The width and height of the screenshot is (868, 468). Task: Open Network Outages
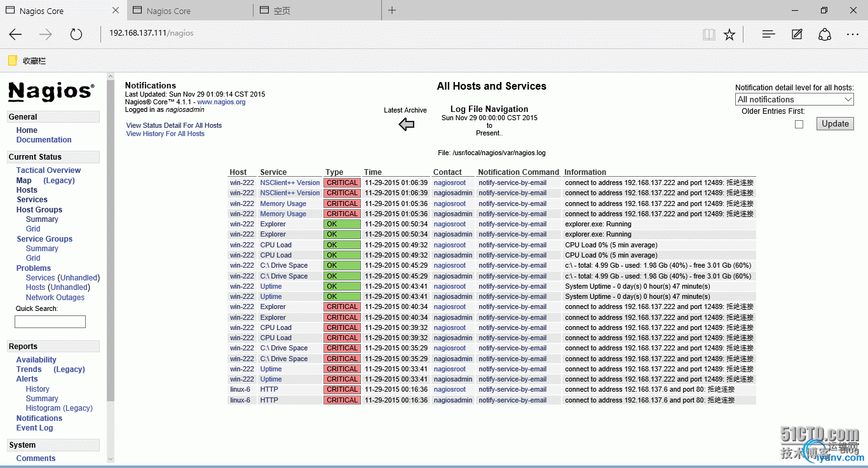tap(55, 298)
